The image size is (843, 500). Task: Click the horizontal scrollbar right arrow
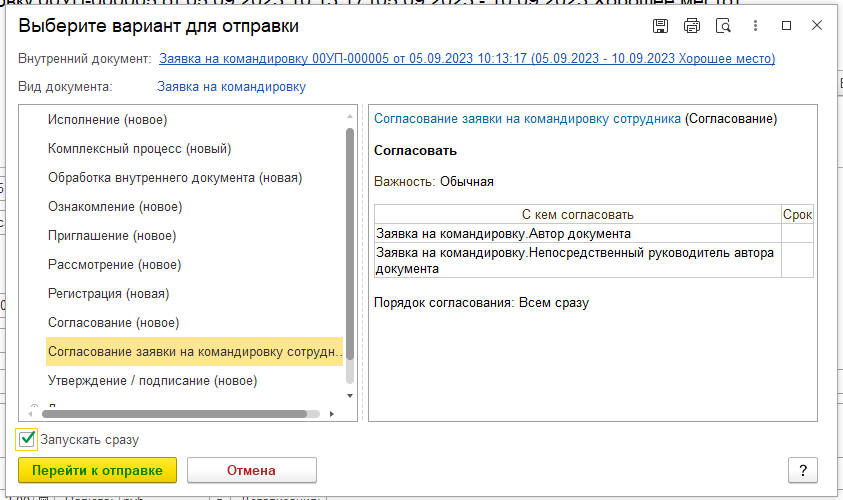coord(332,414)
